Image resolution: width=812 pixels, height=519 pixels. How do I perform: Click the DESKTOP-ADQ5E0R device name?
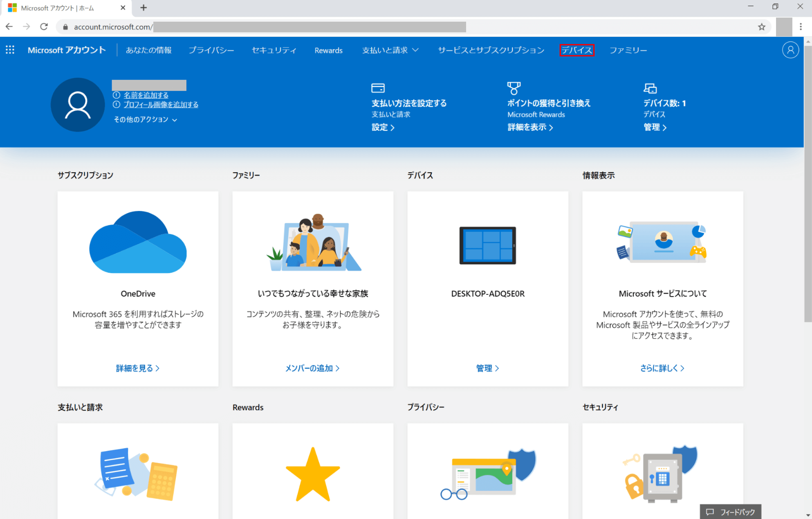coord(488,293)
